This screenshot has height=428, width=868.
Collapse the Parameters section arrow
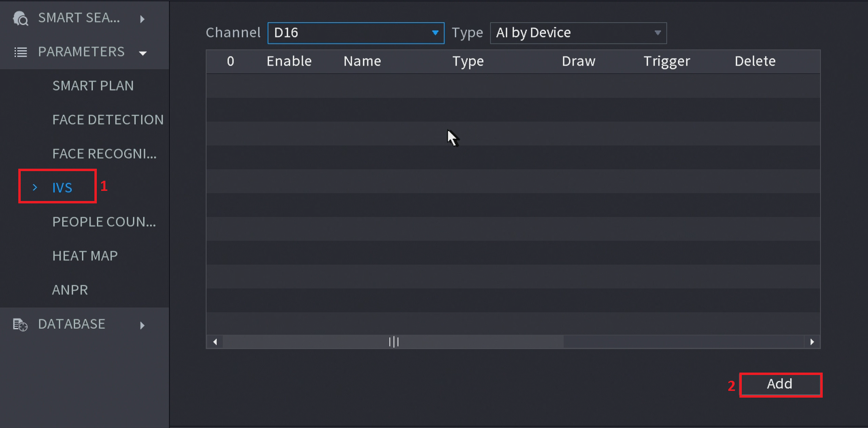(x=143, y=53)
